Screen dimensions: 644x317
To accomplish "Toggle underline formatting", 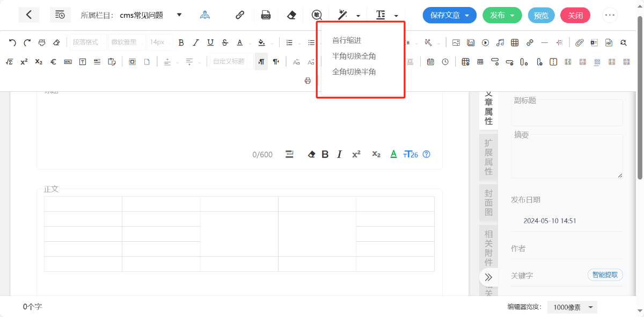I will coord(210,42).
